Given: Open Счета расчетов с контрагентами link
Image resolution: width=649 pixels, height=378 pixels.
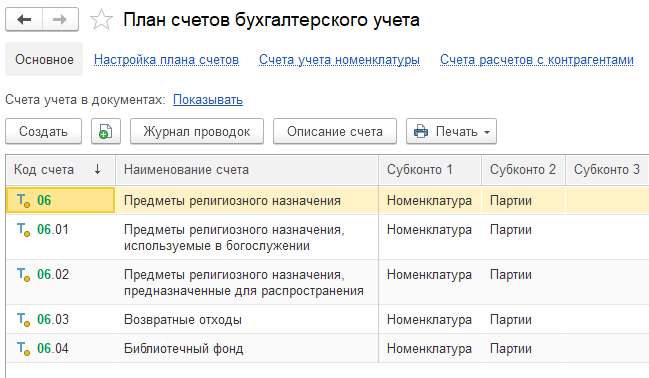Looking at the screenshot, I should (x=537, y=60).
